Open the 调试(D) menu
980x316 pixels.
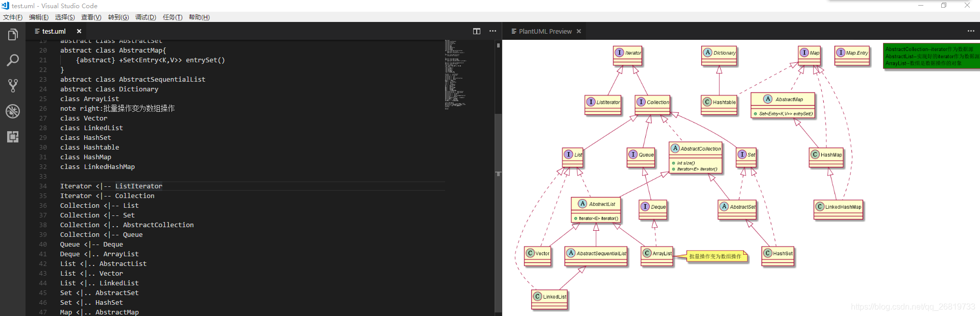(x=145, y=17)
